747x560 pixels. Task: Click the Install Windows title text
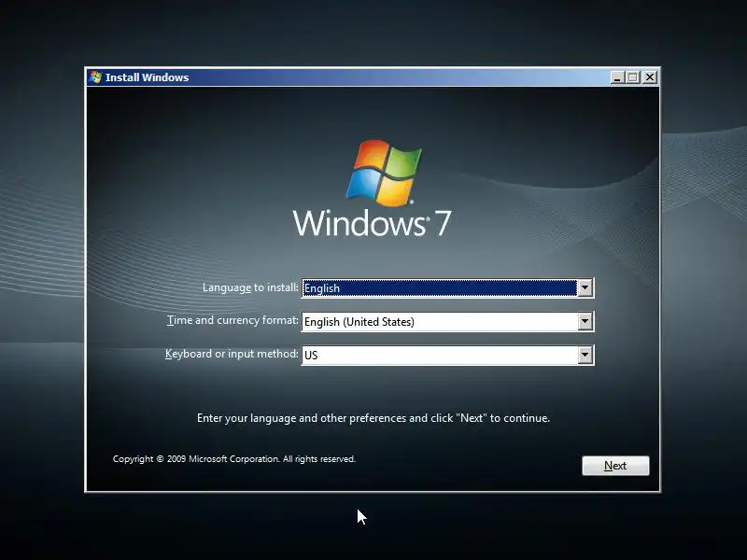(147, 77)
